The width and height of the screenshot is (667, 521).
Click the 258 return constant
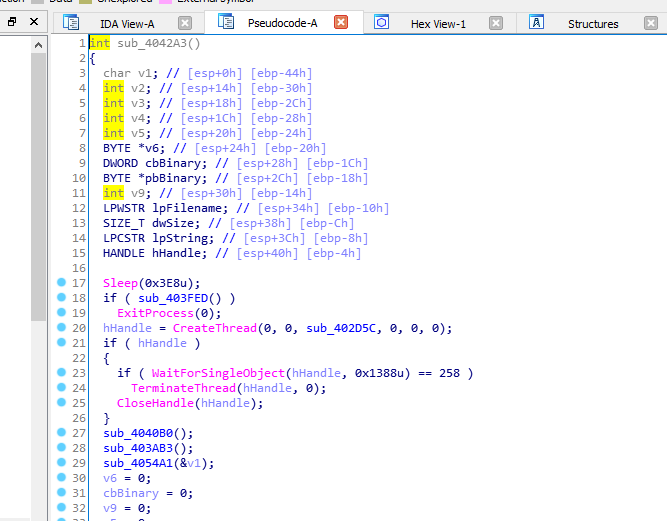tap(450, 373)
